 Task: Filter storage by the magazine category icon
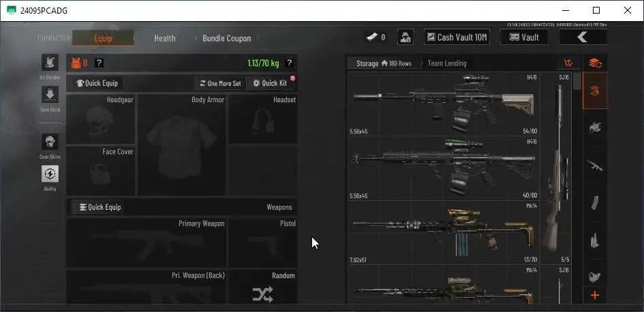[x=595, y=203]
